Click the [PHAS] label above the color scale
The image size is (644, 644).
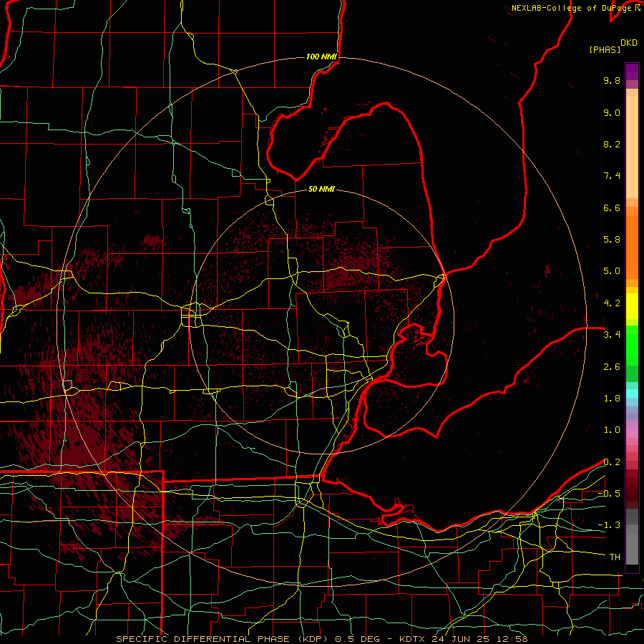click(605, 50)
